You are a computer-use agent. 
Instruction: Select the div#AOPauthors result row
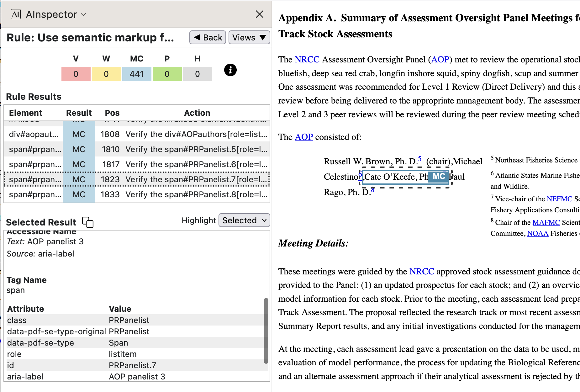137,134
